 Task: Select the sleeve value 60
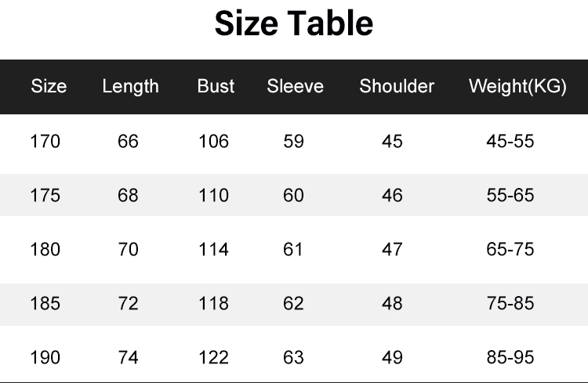(x=293, y=195)
